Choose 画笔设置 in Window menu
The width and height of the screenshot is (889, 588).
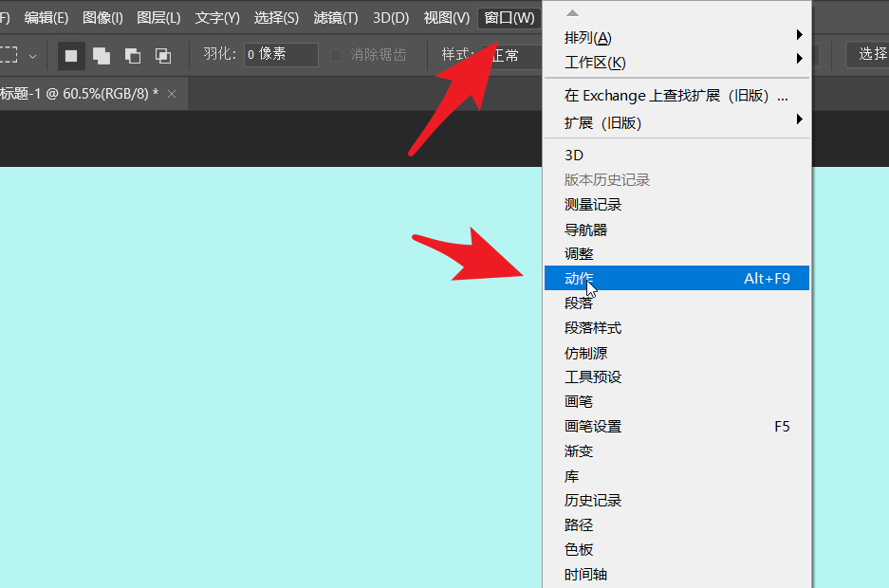677,427
